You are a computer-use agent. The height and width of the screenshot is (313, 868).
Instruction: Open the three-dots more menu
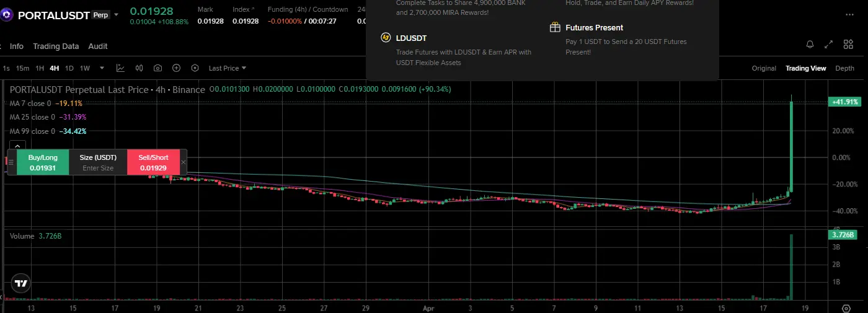pos(849,15)
